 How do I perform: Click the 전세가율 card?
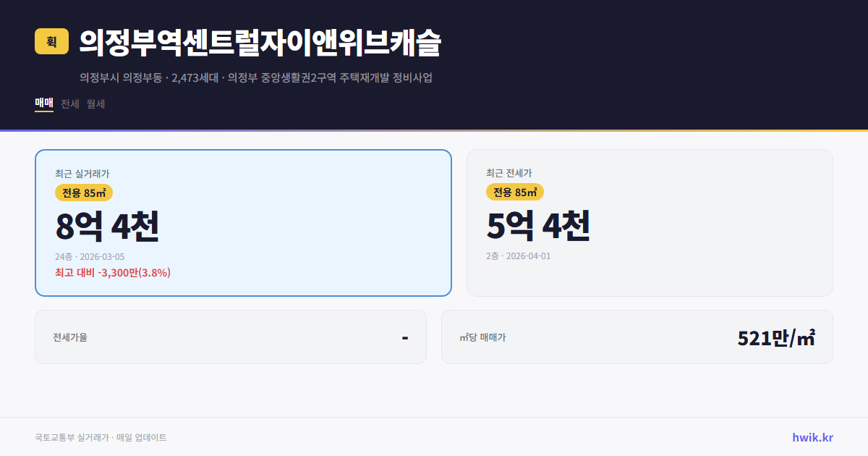click(x=230, y=337)
